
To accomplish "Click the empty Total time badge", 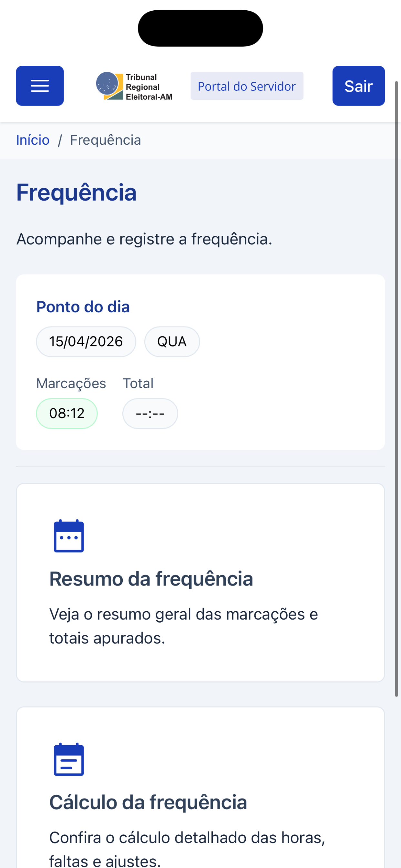I will pos(150,413).
